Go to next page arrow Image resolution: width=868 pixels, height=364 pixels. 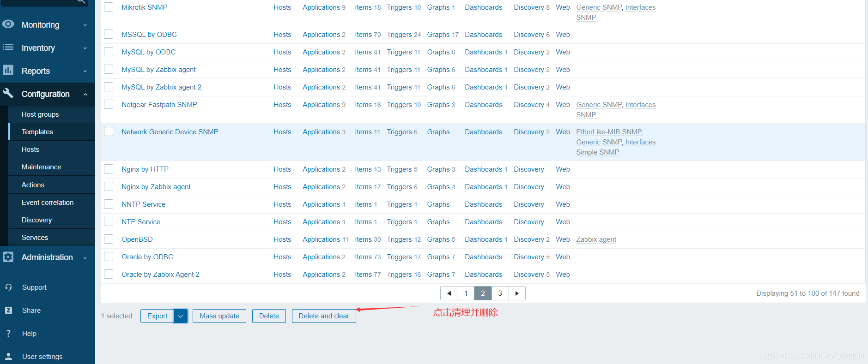pos(517,293)
